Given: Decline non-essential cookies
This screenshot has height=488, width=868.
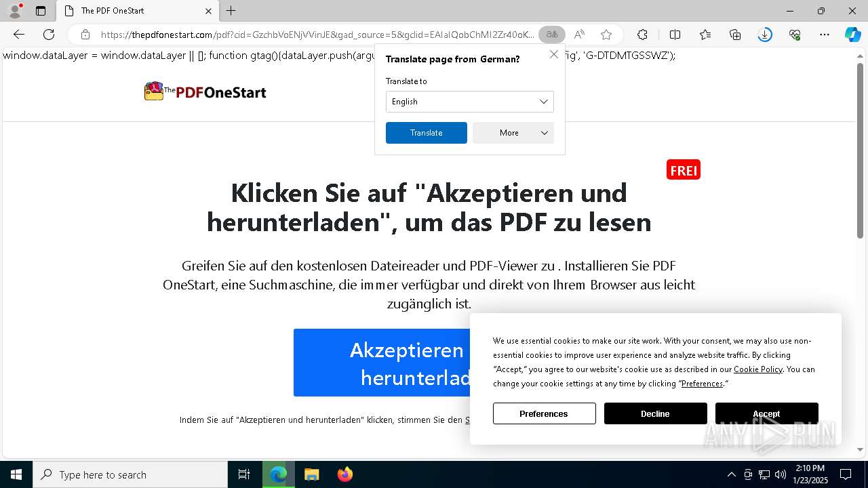Looking at the screenshot, I should coord(655,413).
